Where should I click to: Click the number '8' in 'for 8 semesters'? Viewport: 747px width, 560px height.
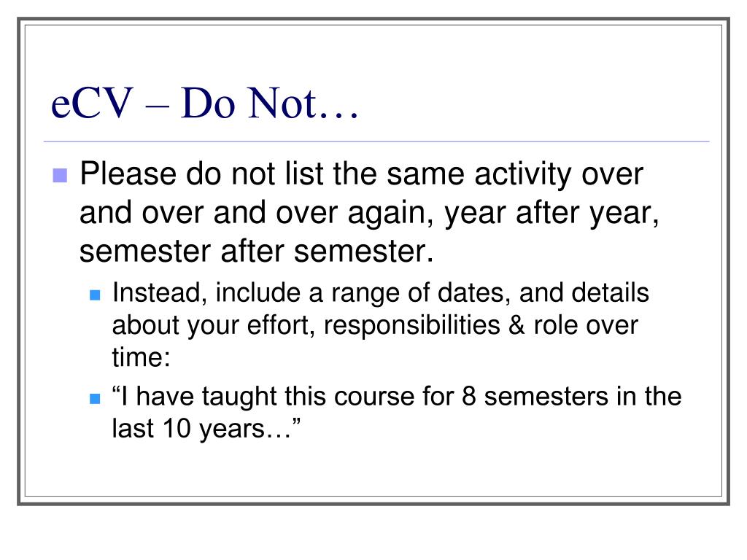tap(469, 396)
